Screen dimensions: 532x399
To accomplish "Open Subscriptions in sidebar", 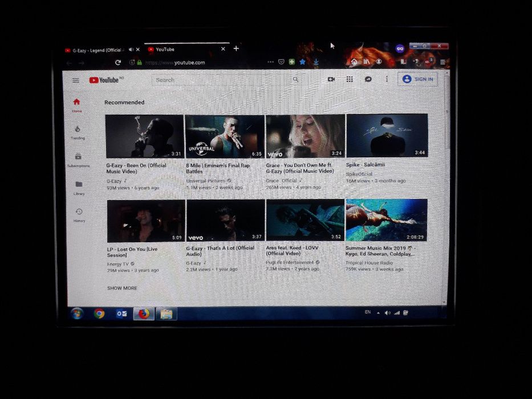I will pos(78,160).
